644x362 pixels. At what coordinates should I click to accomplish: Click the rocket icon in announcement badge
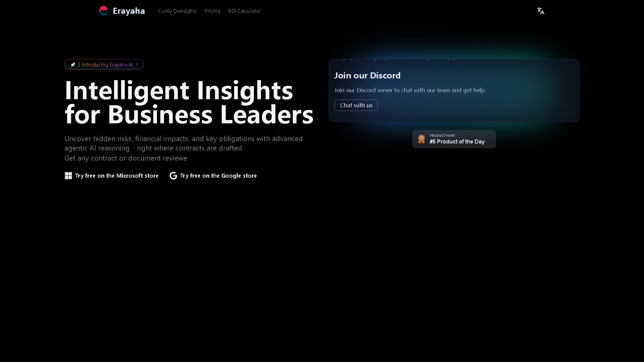(73, 65)
